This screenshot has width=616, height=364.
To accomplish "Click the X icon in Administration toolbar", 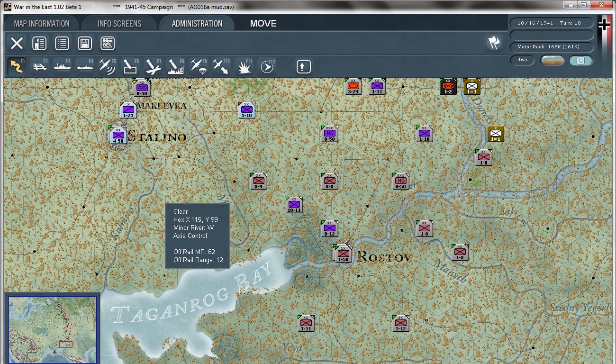I will (x=17, y=44).
